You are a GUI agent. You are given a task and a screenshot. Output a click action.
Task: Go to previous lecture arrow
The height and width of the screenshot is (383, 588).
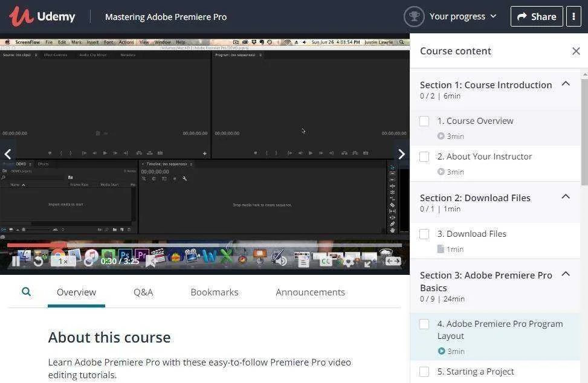(x=7, y=153)
